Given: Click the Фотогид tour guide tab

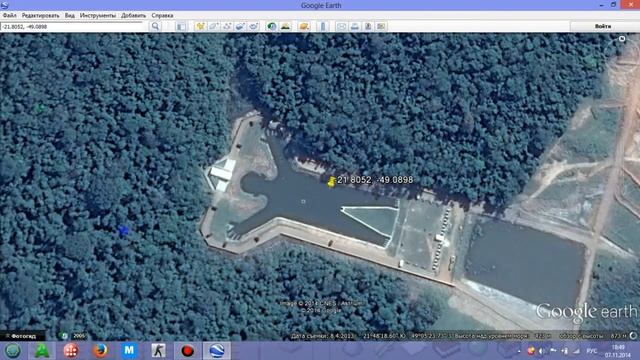Looking at the screenshot, I should tap(24, 336).
